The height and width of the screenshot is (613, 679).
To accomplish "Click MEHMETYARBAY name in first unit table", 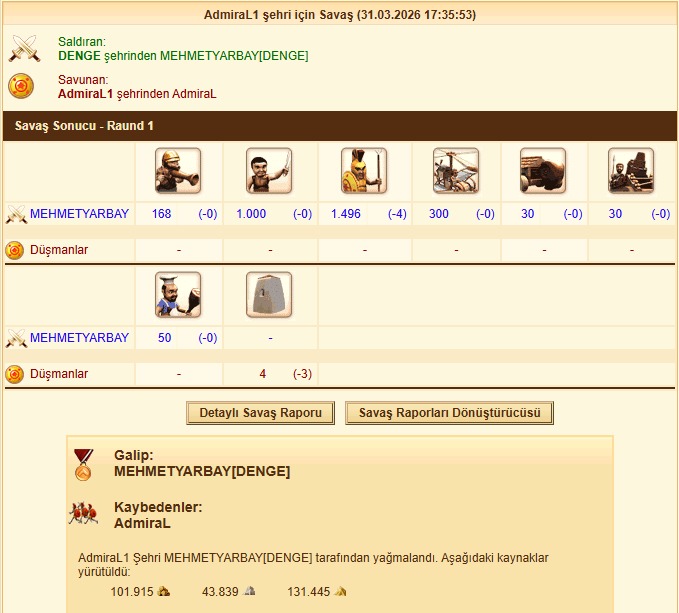I will [x=79, y=214].
